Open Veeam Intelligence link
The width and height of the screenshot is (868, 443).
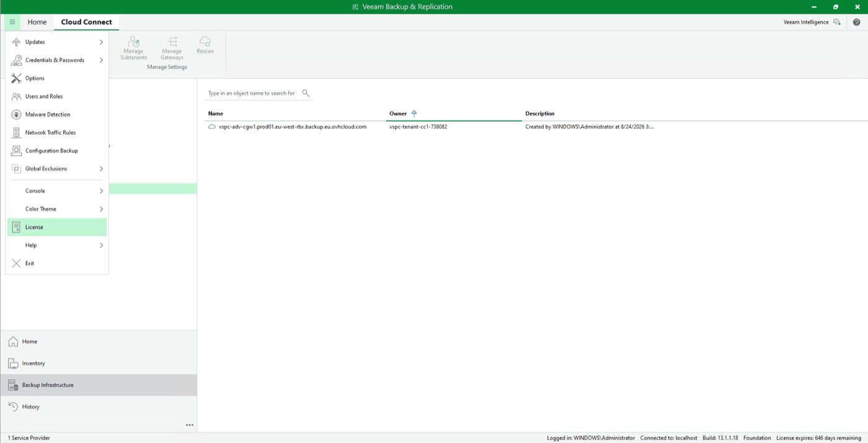(x=806, y=22)
